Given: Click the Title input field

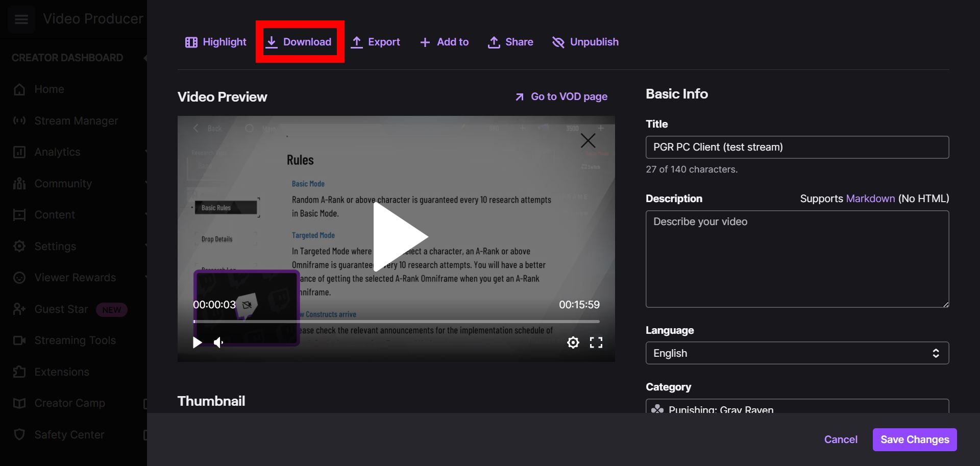Looking at the screenshot, I should tap(797, 147).
